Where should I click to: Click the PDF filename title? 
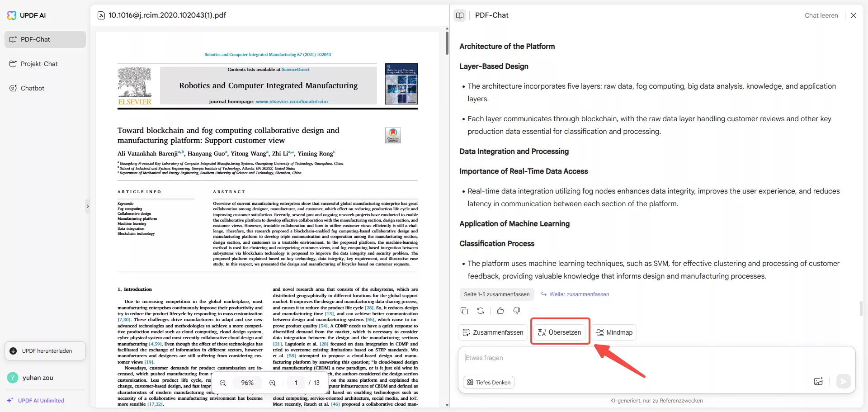coord(167,15)
